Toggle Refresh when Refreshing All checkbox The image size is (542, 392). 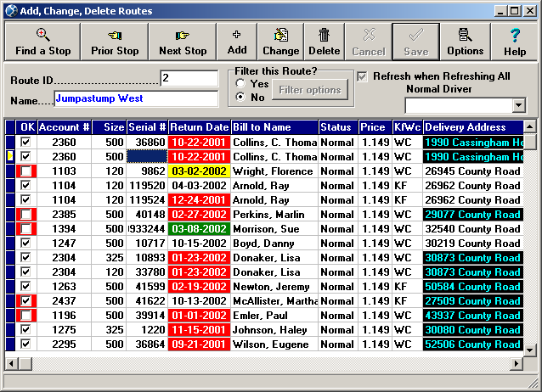coord(363,76)
